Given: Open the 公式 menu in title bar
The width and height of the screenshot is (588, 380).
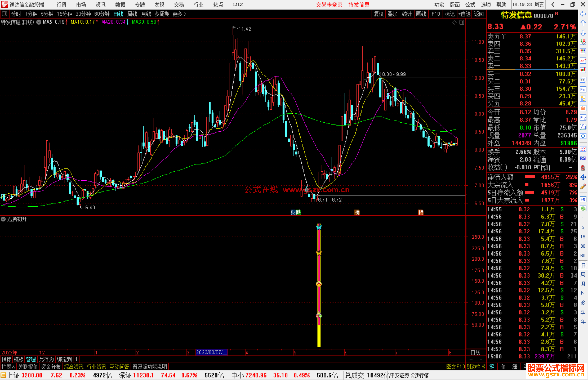Looking at the screenshot, I should (470, 5).
